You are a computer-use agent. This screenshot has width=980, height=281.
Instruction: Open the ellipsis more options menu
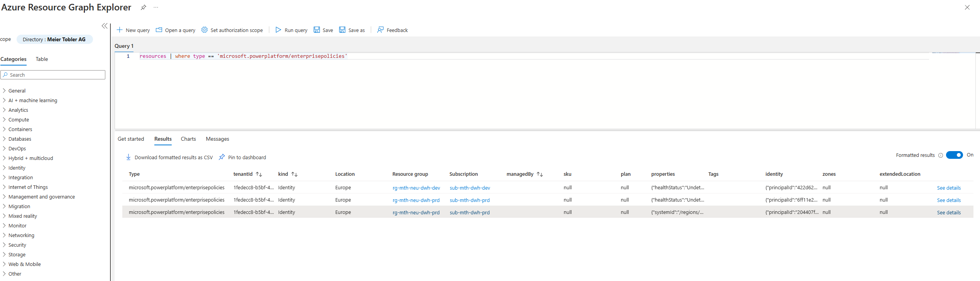click(156, 7)
